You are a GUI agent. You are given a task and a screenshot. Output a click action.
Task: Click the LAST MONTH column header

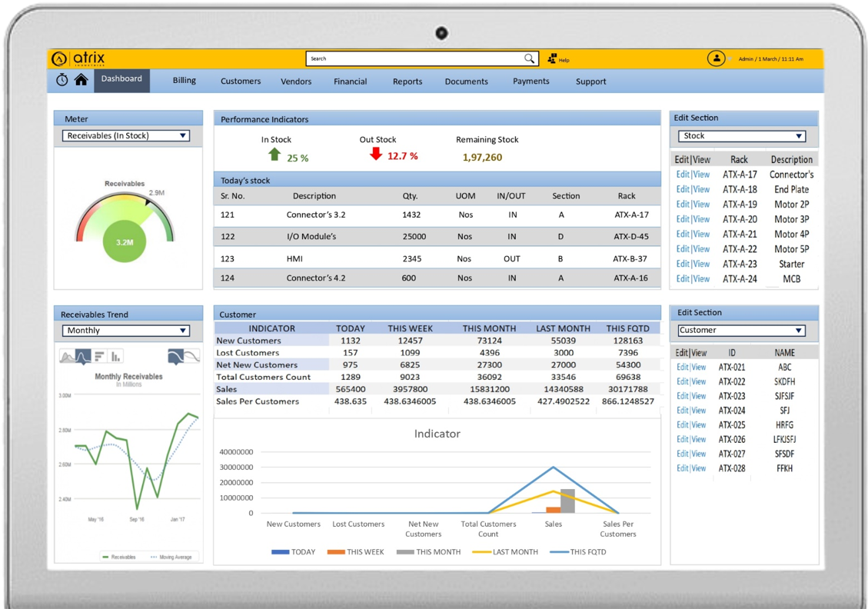pyautogui.click(x=563, y=328)
